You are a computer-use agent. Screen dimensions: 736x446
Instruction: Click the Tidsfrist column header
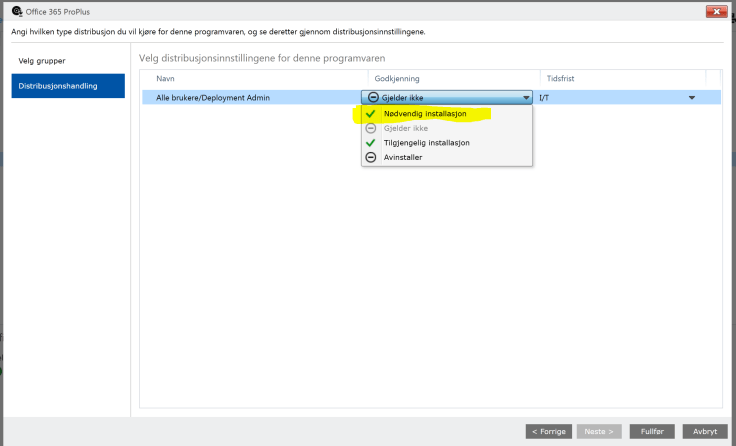click(623, 78)
